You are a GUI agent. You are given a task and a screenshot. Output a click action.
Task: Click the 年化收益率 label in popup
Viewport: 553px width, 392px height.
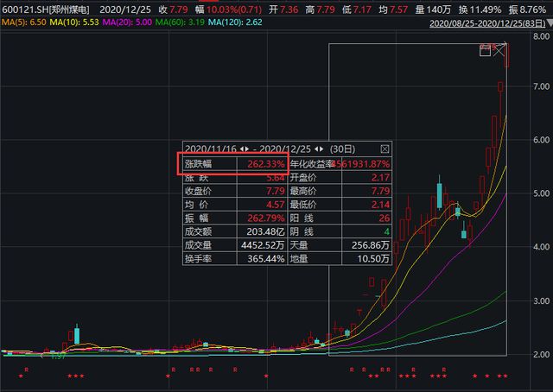pos(312,164)
